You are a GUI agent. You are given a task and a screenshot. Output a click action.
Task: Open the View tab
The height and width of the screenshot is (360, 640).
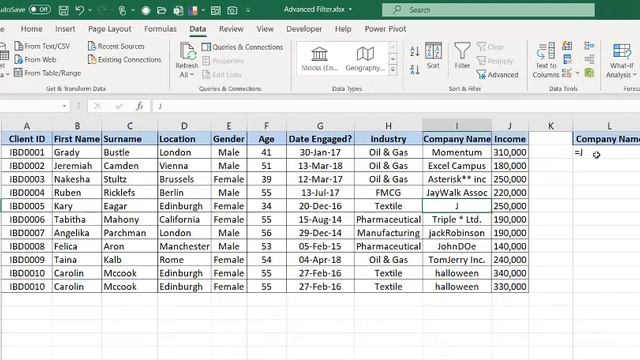pyautogui.click(x=265, y=29)
